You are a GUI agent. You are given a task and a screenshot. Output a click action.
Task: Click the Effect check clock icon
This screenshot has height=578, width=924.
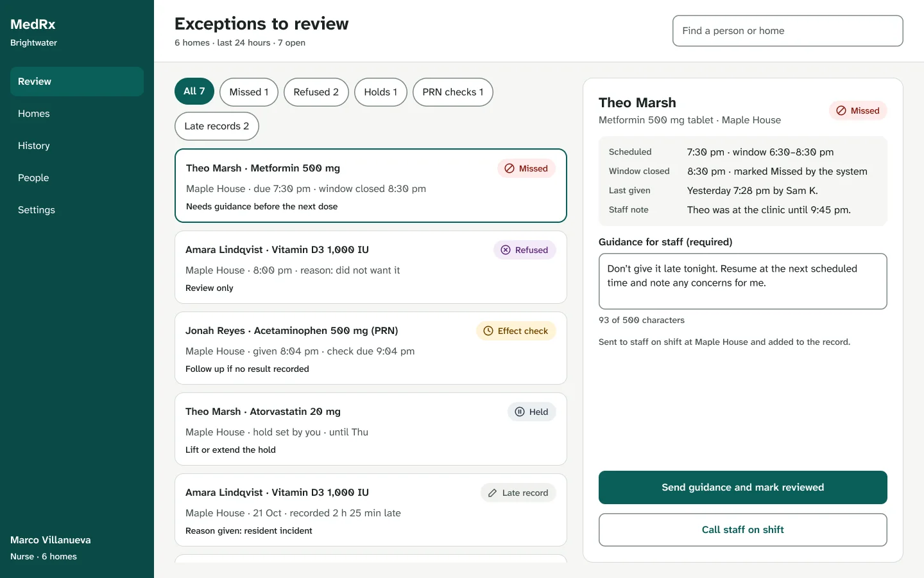pos(488,331)
